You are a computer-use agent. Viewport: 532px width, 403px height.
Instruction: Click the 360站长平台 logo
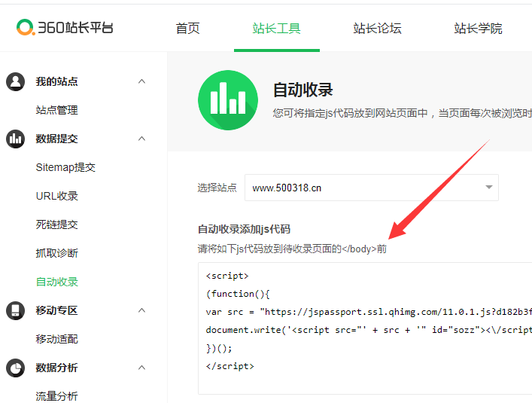pos(65,28)
